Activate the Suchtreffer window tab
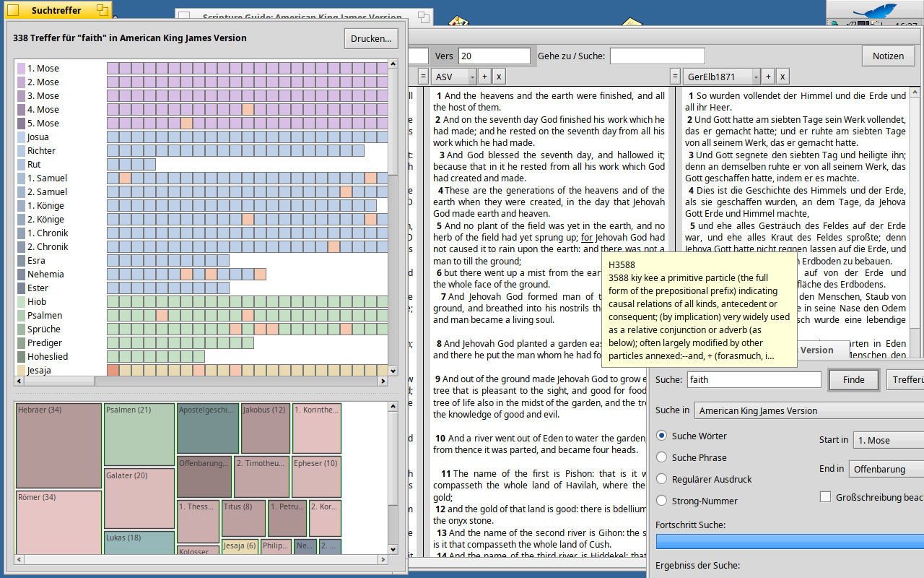 pos(56,10)
